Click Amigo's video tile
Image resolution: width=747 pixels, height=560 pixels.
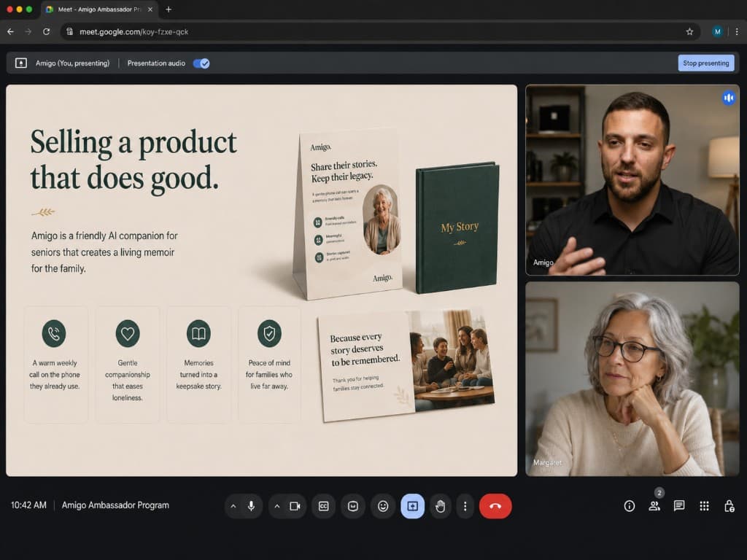click(632, 180)
